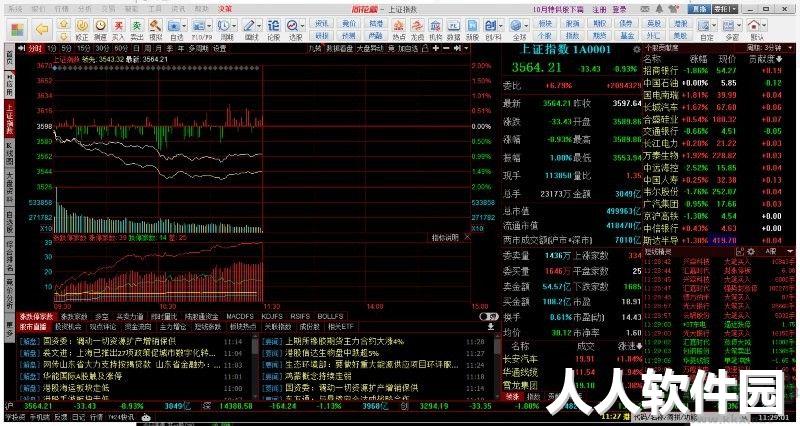Image resolution: width=800 pixels, height=426 pixels.
Task: Select the BOLLFS indicator tab
Action: (x=330, y=316)
